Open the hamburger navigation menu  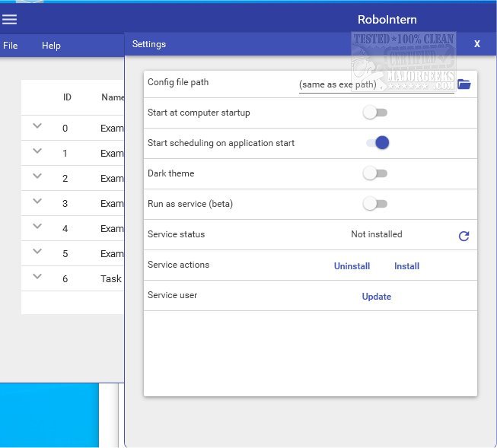(x=10, y=19)
